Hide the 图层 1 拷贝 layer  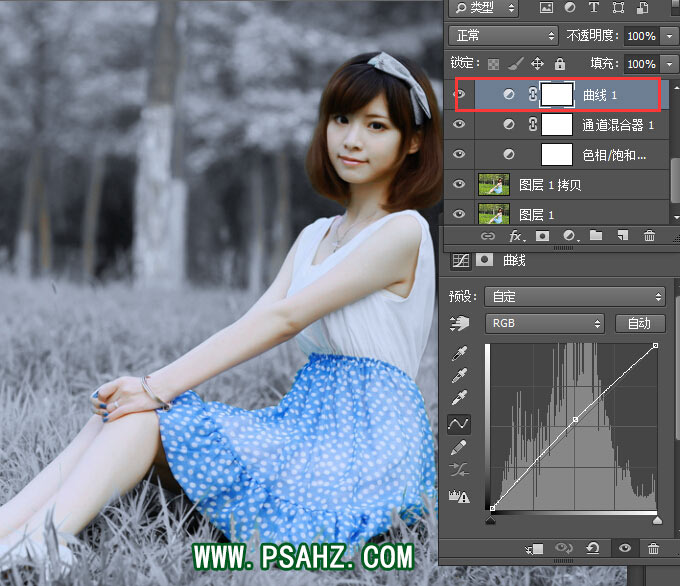click(x=460, y=184)
